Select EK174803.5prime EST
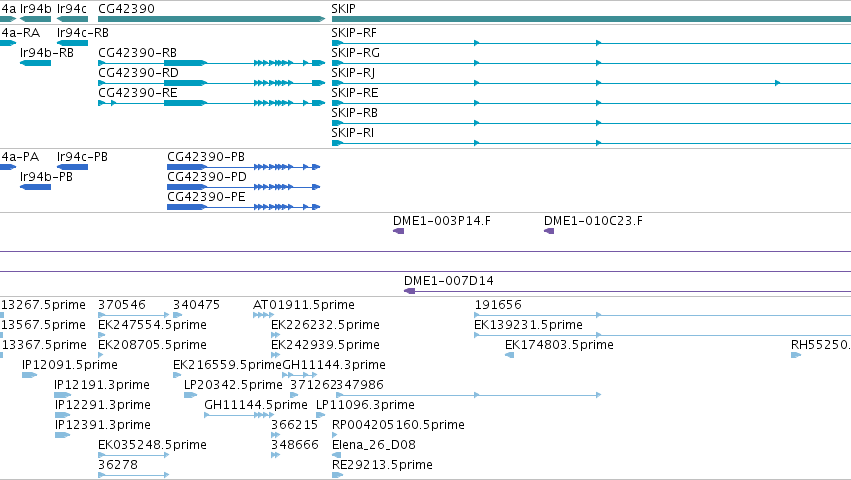The height and width of the screenshot is (480, 851). coord(509,355)
